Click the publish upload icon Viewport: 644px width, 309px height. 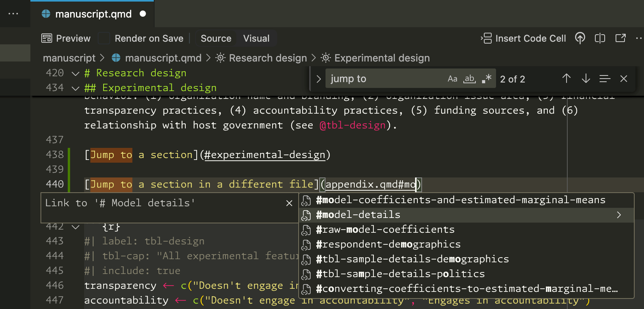tap(580, 38)
